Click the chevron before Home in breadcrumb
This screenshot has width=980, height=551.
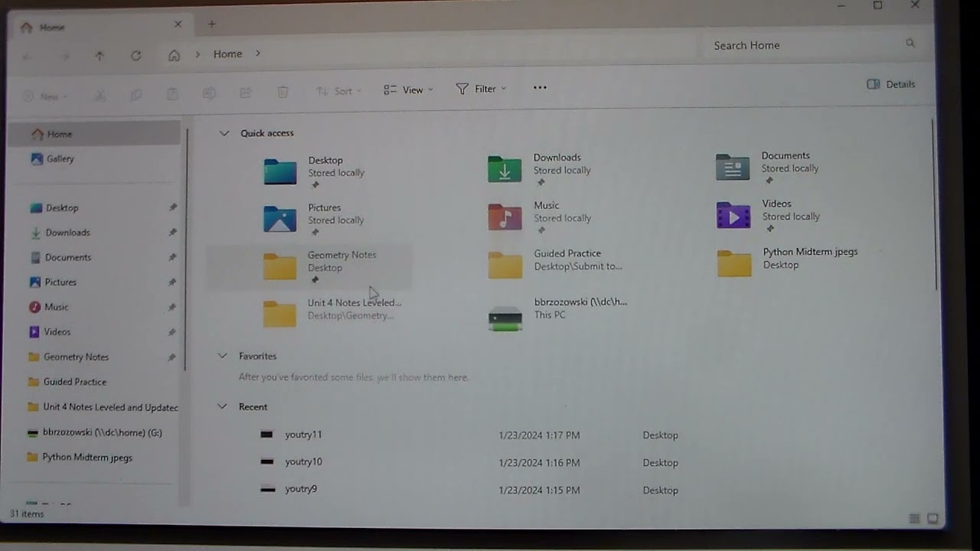click(198, 54)
